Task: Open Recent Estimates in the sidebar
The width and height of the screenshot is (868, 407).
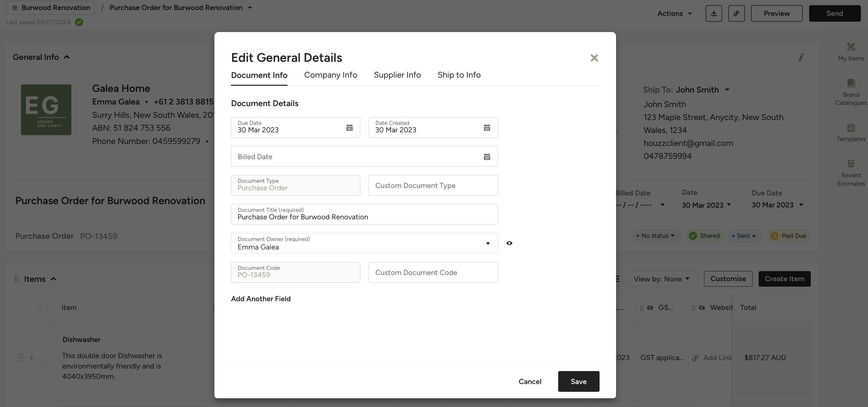Action: [851, 173]
